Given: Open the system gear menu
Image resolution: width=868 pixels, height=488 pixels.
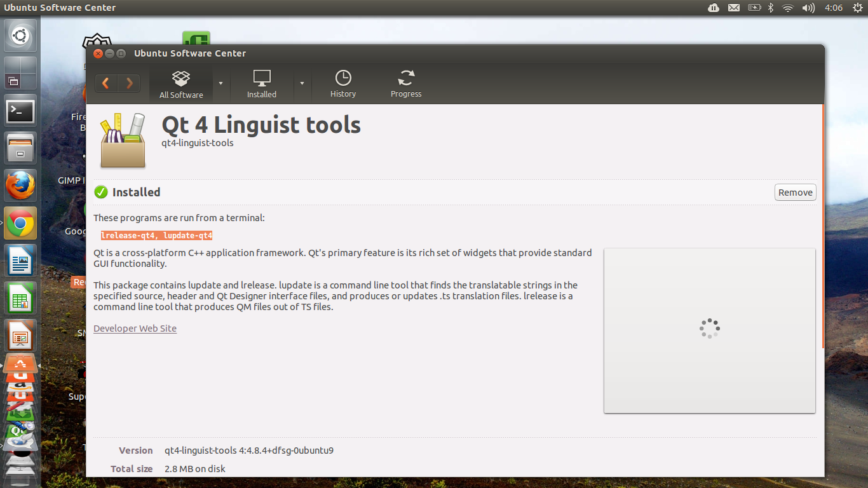Looking at the screenshot, I should [857, 8].
